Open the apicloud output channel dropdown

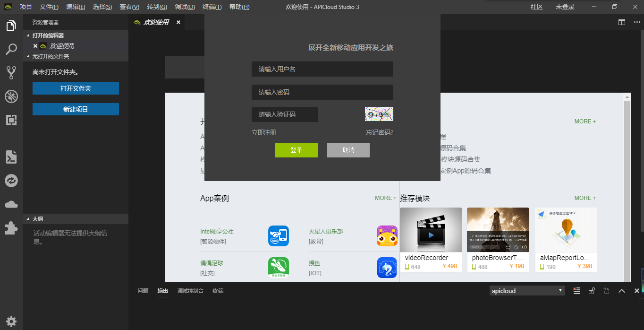[527, 291]
